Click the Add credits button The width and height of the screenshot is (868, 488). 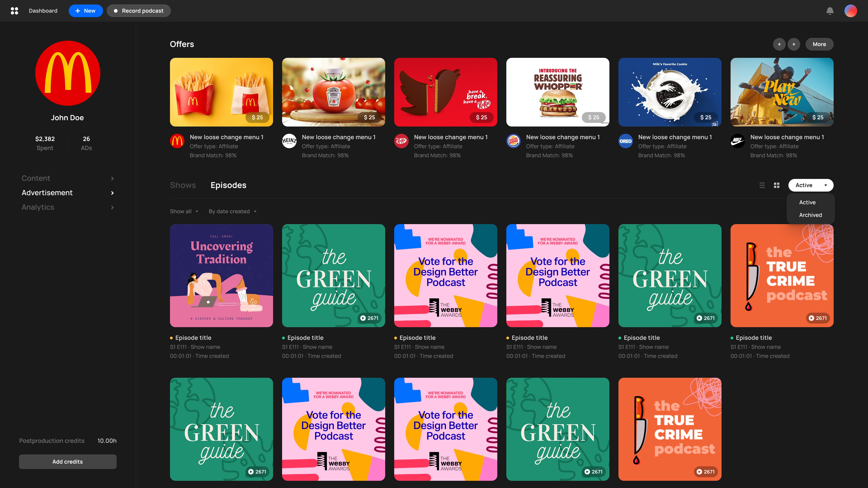click(67, 462)
